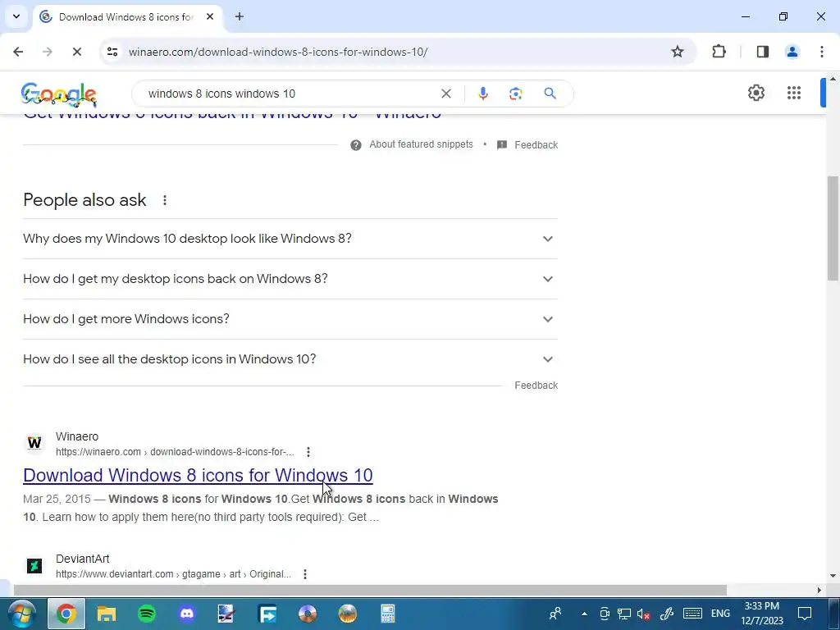840x630 pixels.
Task: Select the Download Windows 8 icons tab
Action: coord(127,17)
